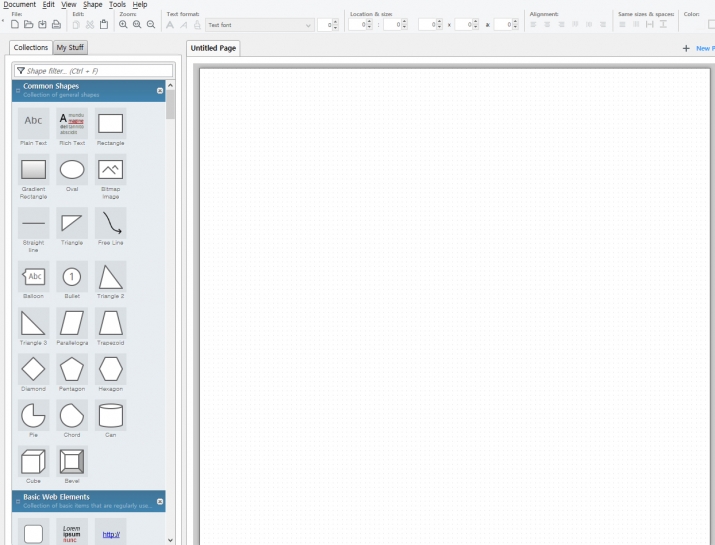Select the Diamond shape
715x545 pixels.
pos(33,373)
